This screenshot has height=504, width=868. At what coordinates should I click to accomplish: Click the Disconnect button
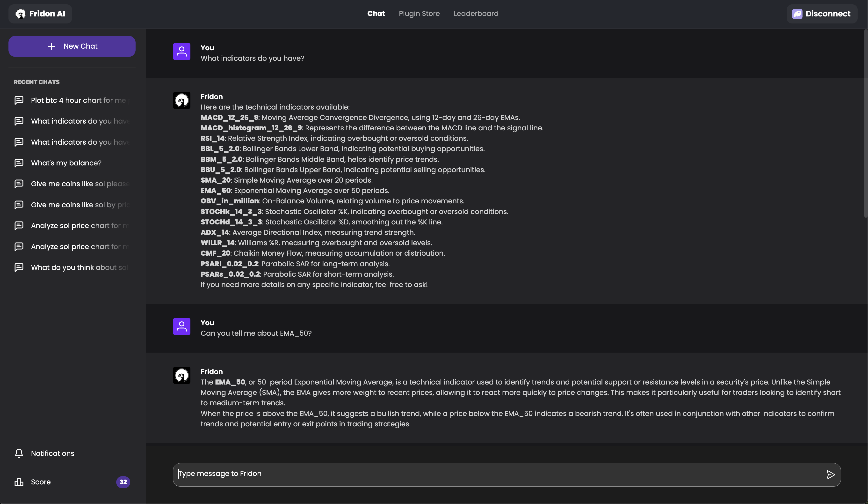click(x=824, y=14)
